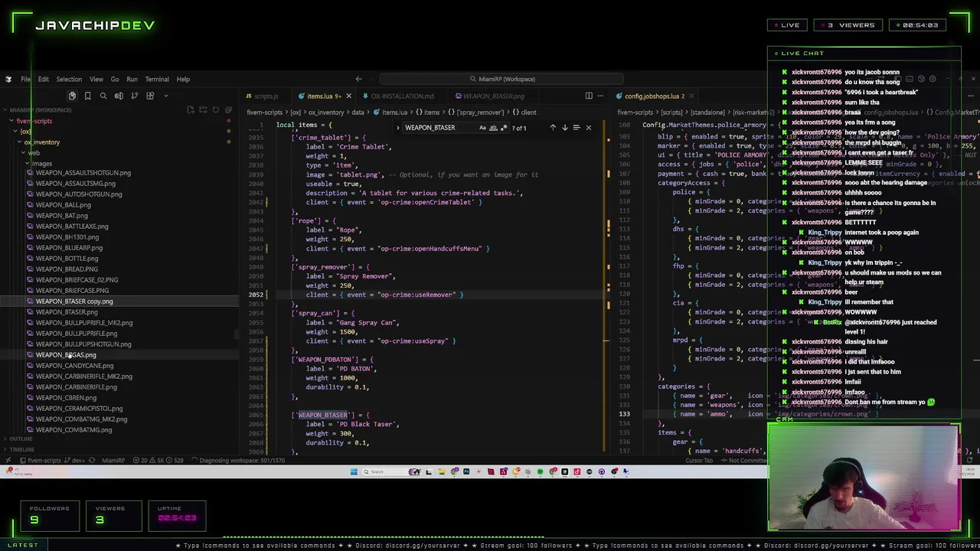Open the Explorer view icon

click(x=72, y=96)
